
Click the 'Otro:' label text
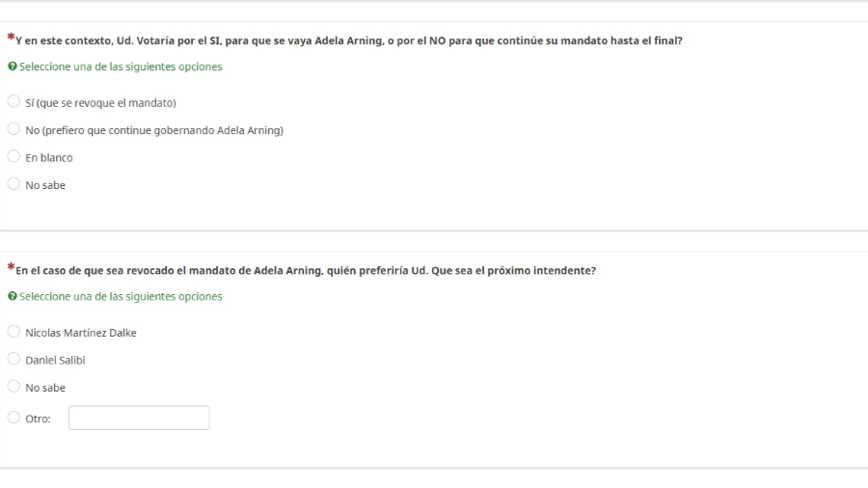tap(38, 419)
